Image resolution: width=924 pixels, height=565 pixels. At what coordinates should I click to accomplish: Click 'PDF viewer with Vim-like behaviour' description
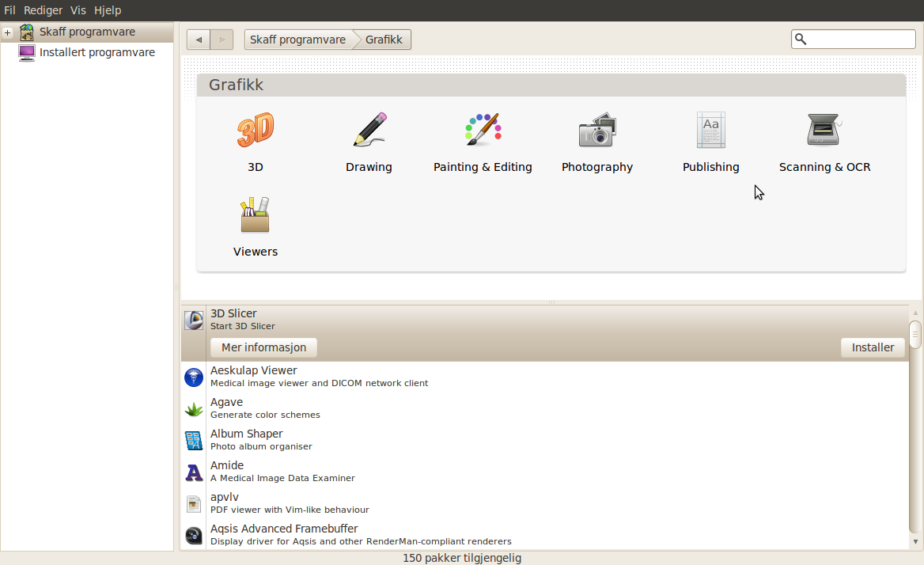(290, 510)
